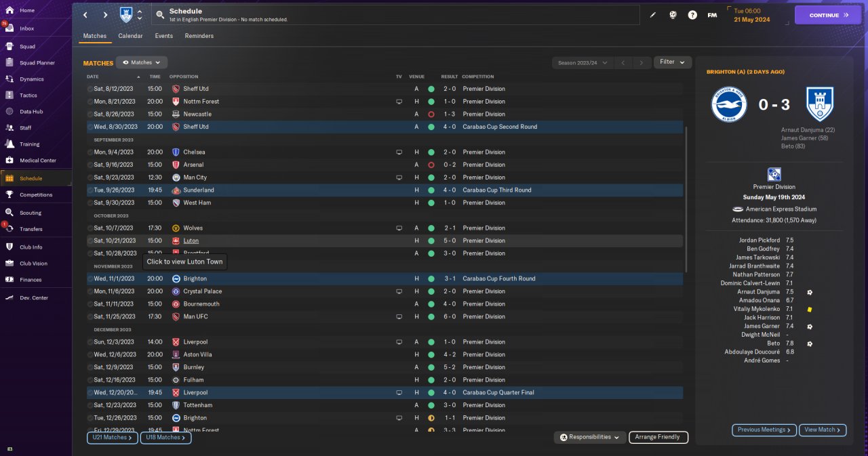Screen dimensions: 868x456
Task: Switch to the Matches tab
Action: pyautogui.click(x=95, y=36)
